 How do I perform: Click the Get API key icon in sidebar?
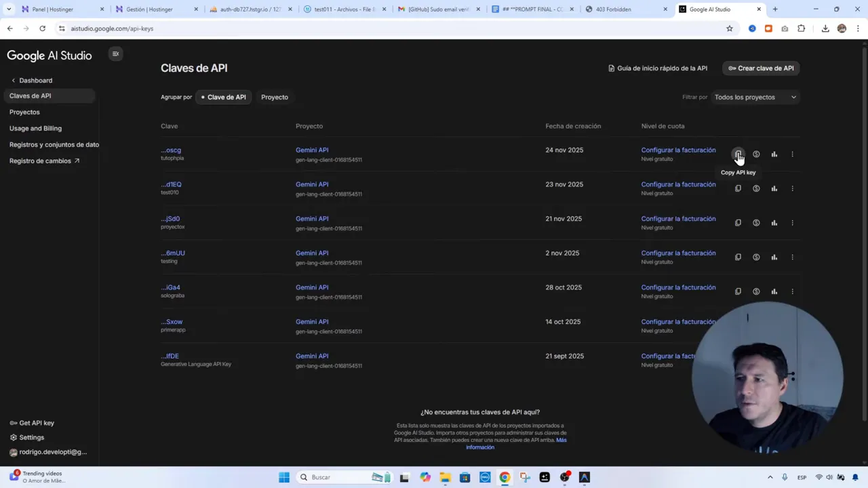coord(14,422)
